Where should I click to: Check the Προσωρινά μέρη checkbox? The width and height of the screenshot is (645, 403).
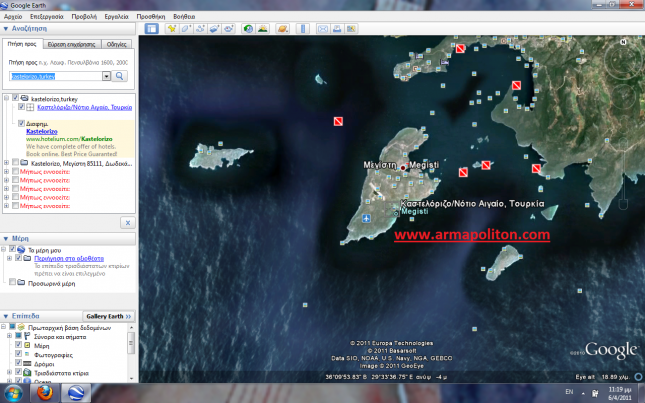coord(12,282)
